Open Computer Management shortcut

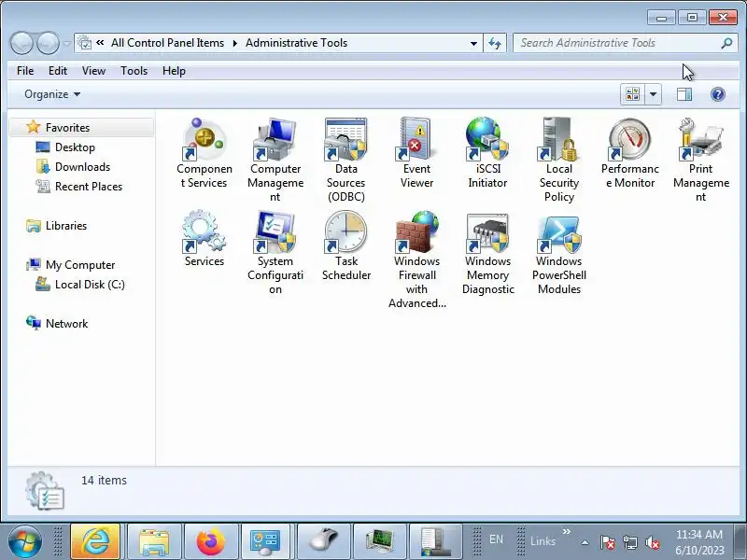[x=275, y=160]
